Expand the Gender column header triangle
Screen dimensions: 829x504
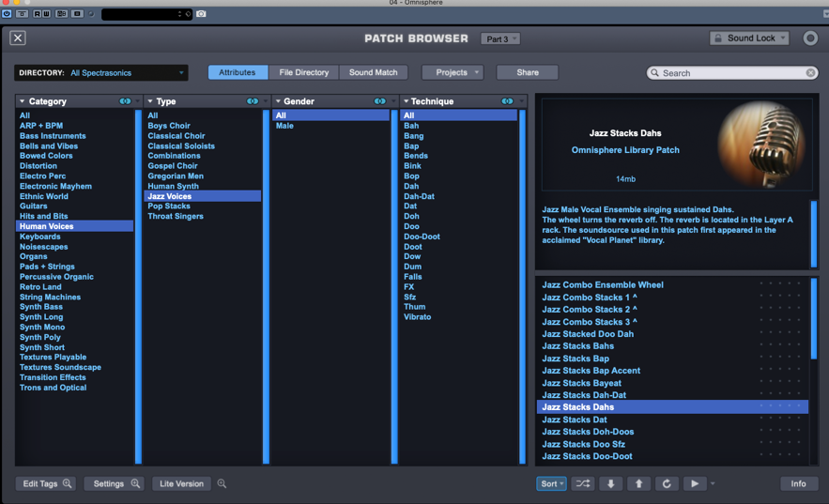click(x=278, y=101)
